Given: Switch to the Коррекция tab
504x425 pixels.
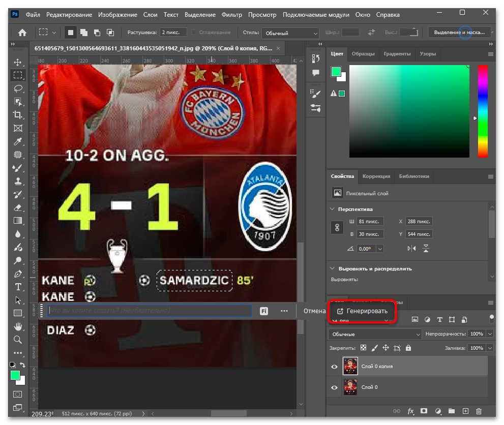Looking at the screenshot, I should pyautogui.click(x=376, y=176).
